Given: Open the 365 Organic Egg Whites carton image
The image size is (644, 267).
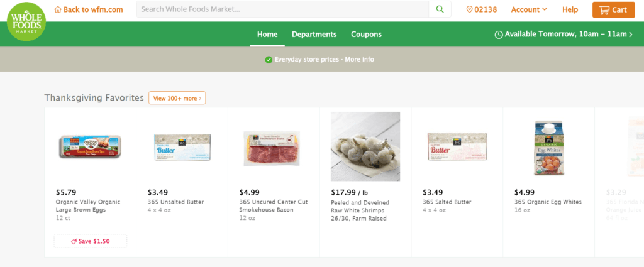Looking at the screenshot, I should [x=548, y=148].
